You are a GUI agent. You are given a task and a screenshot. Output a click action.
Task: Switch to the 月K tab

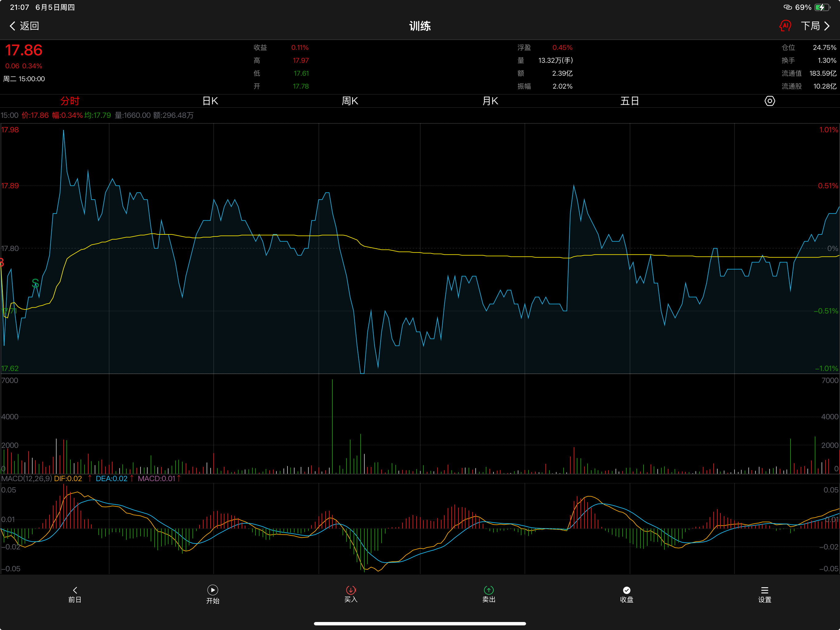[x=490, y=101]
